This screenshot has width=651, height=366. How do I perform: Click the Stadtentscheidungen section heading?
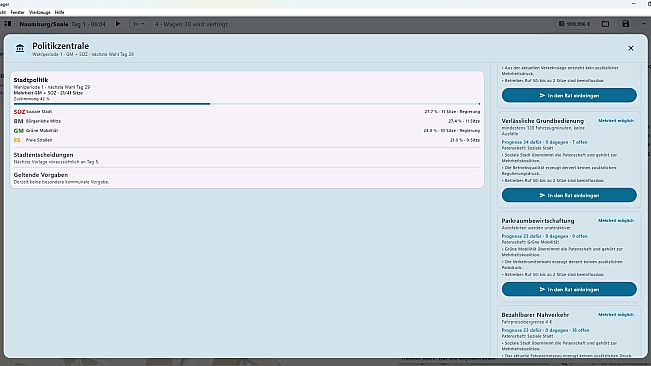(x=43, y=155)
